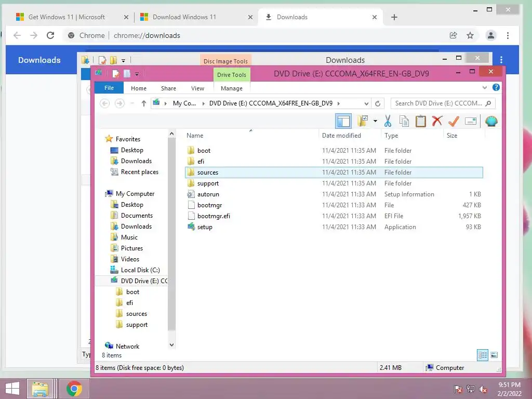Sort by Date modified column header
Viewport: 532px width, 399px height.
(x=341, y=136)
